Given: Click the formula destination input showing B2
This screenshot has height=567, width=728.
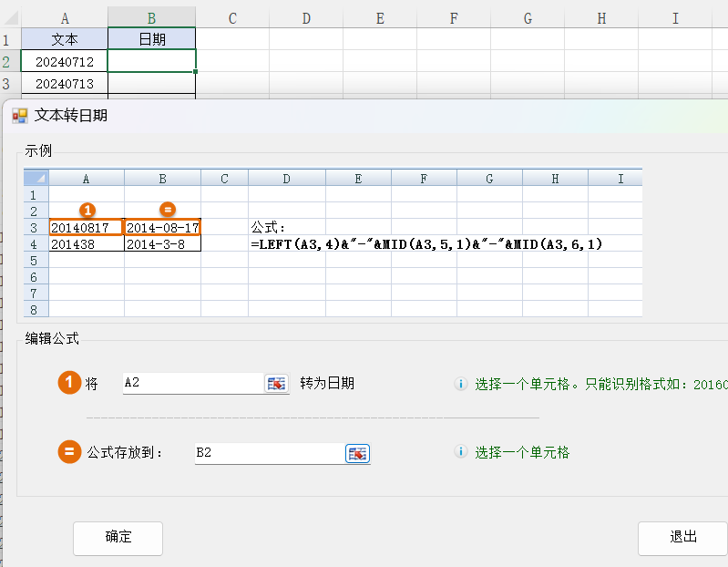Looking at the screenshot, I should (x=268, y=452).
